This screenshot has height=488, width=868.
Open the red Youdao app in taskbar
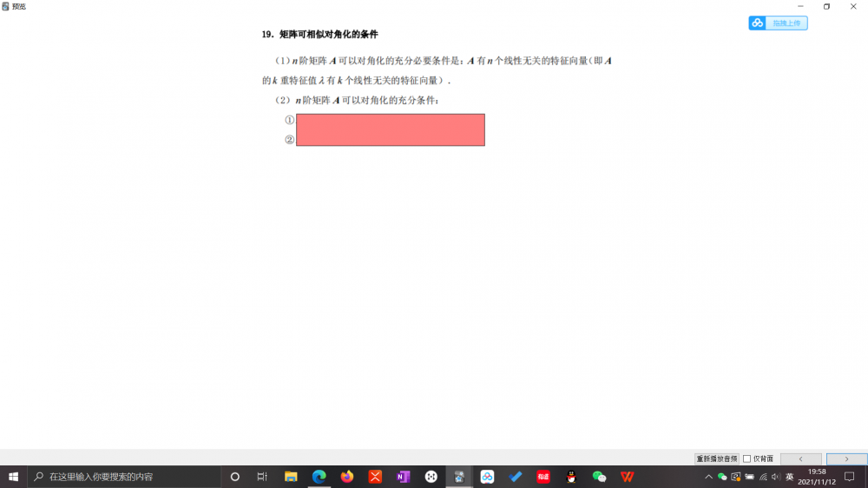543,477
